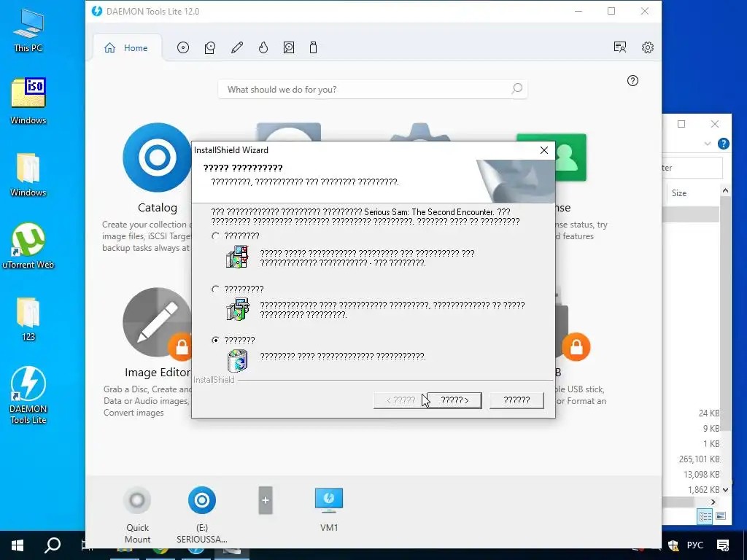
Task: Click the РУС language indicator
Action: [x=694, y=545]
